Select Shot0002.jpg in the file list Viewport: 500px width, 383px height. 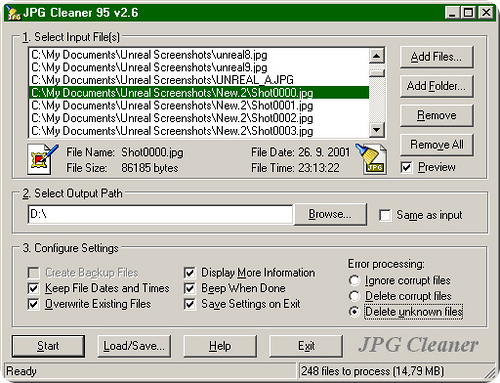point(199,118)
